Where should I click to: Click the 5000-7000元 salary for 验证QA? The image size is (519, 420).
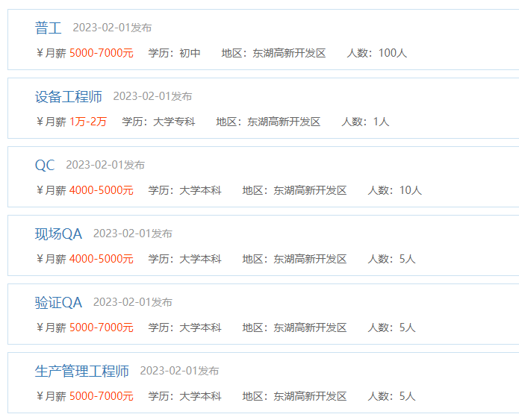[x=102, y=328]
